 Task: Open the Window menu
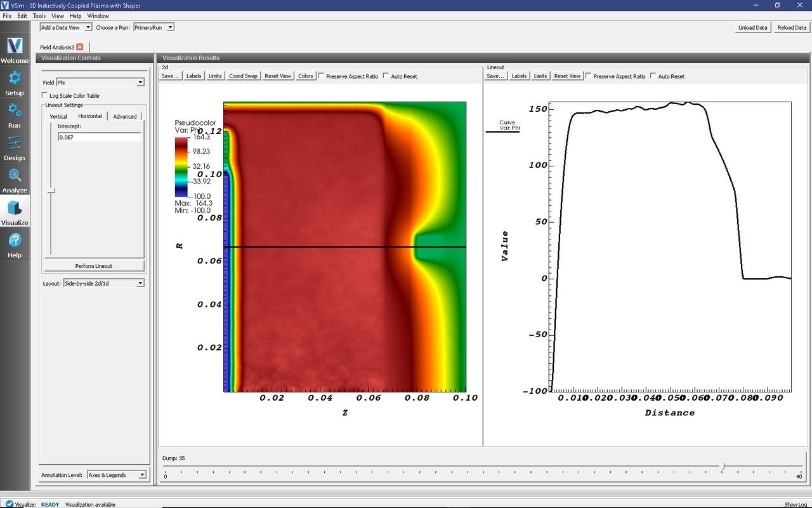[x=98, y=16]
